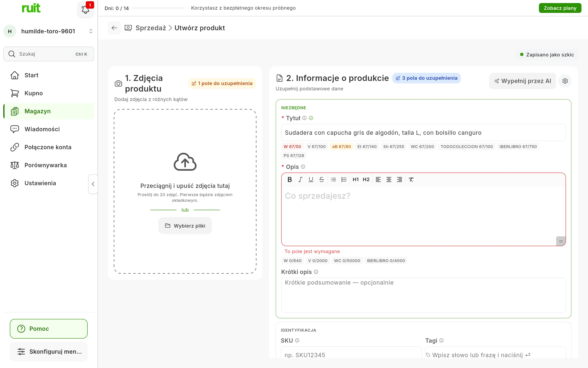The height and width of the screenshot is (368, 588).
Task: Go to Wiadomości
Action: click(49, 129)
